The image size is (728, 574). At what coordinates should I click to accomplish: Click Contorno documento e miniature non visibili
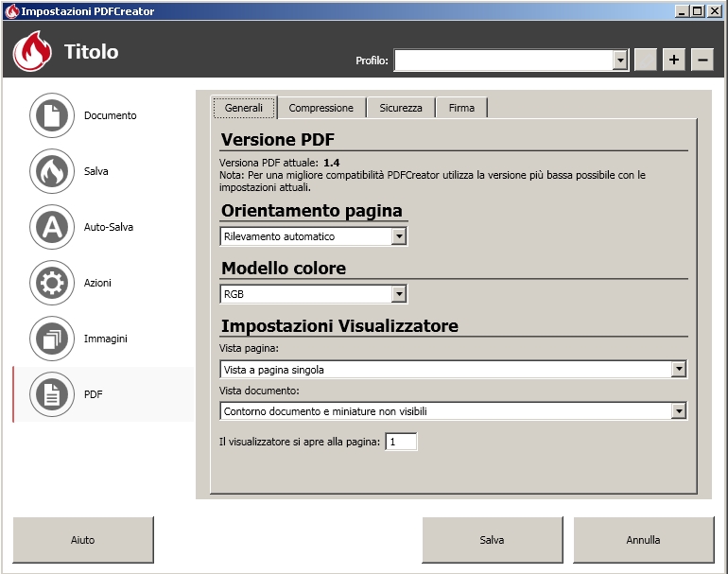325,411
